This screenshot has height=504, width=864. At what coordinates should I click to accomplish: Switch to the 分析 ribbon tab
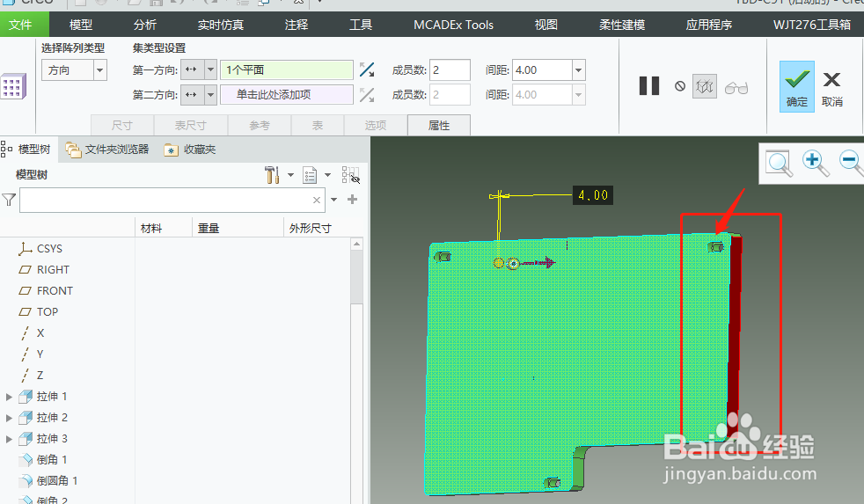[145, 25]
